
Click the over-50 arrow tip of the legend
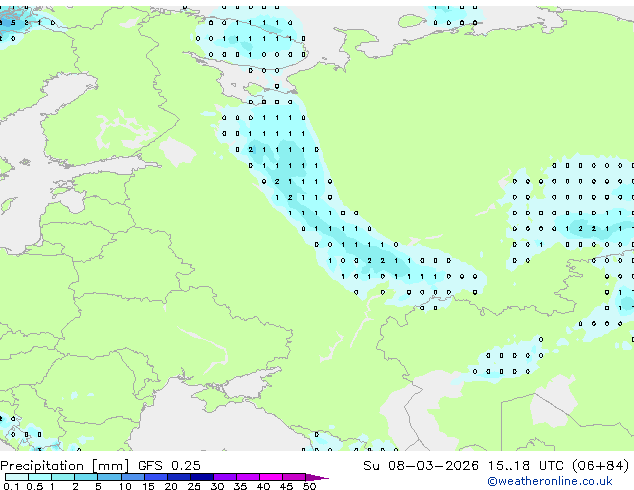pos(317,477)
